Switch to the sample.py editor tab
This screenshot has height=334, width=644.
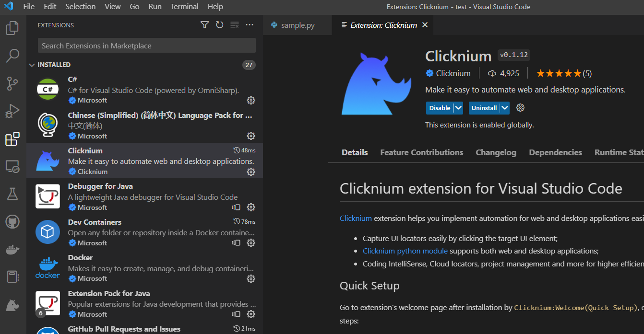298,25
